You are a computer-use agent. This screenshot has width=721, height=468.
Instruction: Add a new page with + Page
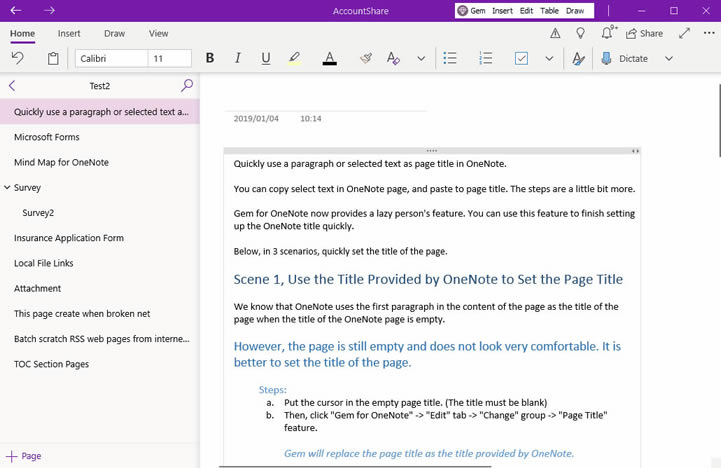coord(23,456)
